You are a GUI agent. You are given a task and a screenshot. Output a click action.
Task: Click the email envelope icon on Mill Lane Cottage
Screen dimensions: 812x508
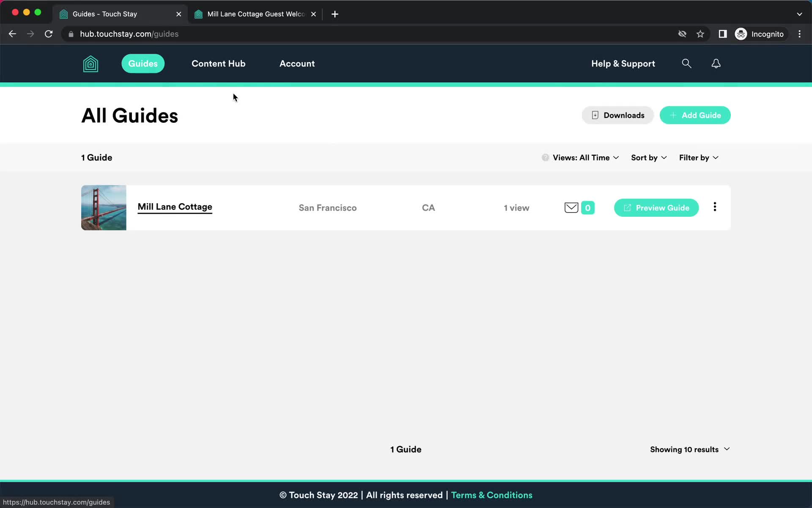[571, 208]
